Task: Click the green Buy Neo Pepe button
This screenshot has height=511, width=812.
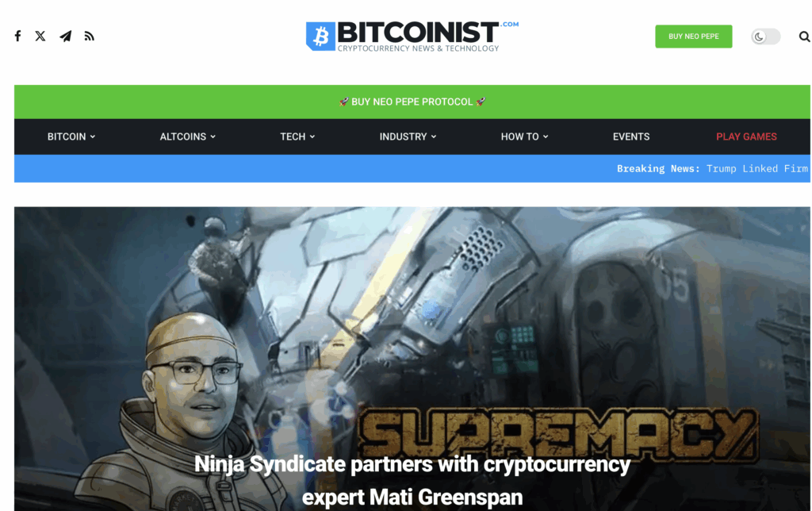Action: tap(693, 36)
